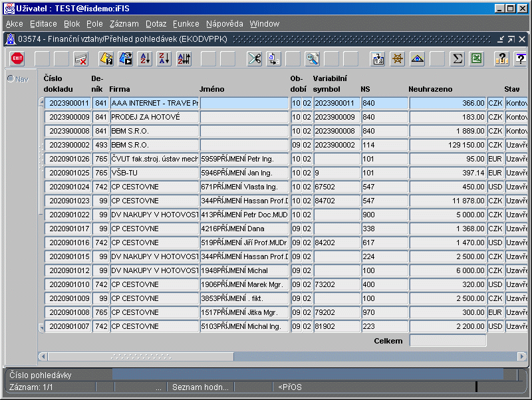
Task: Click the magnifier search icon in toolbar
Action: pyautogui.click(x=312, y=59)
